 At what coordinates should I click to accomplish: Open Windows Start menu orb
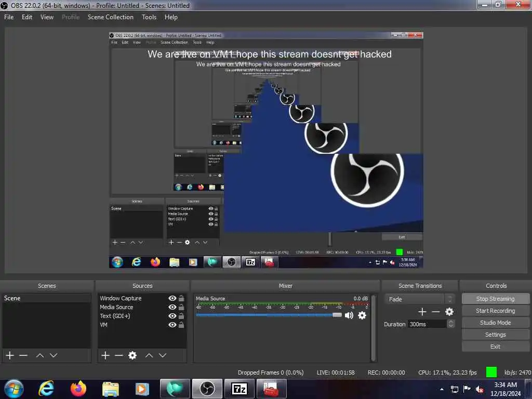[14, 389]
